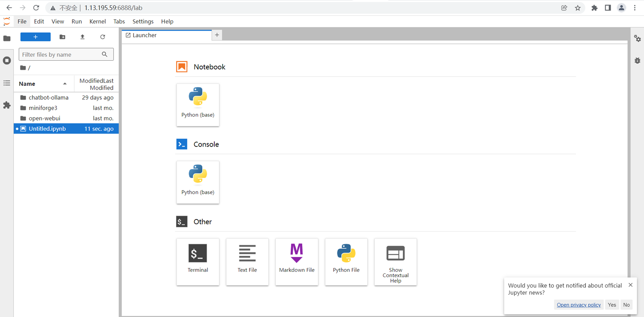Open privacy policy link in notification
Screen dimensions: 644x317
coord(579,305)
